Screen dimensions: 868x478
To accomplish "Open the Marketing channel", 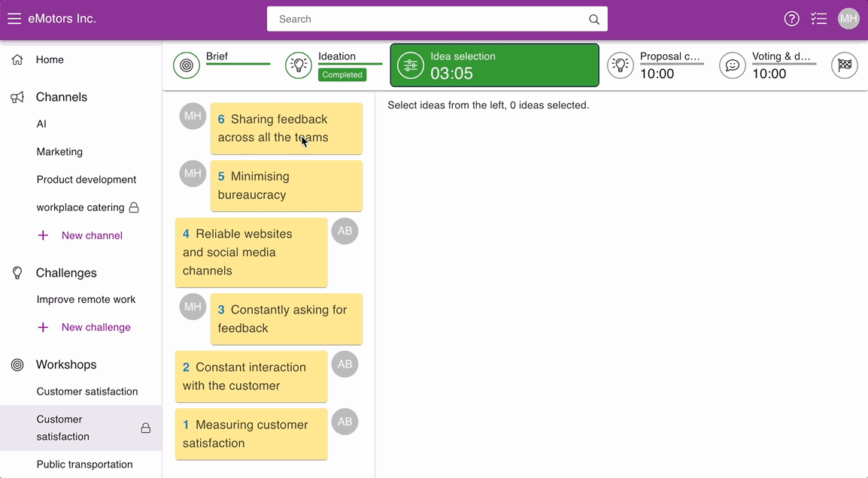I will pyautogui.click(x=59, y=152).
